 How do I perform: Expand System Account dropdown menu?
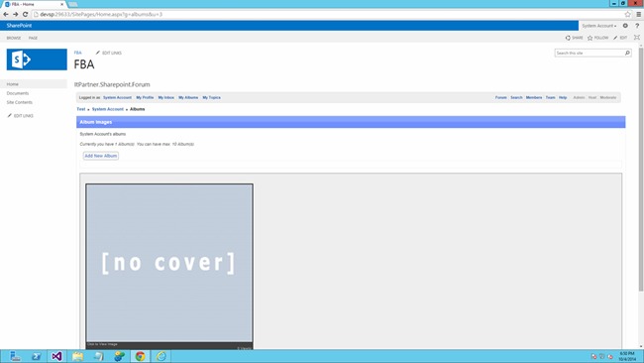click(598, 26)
